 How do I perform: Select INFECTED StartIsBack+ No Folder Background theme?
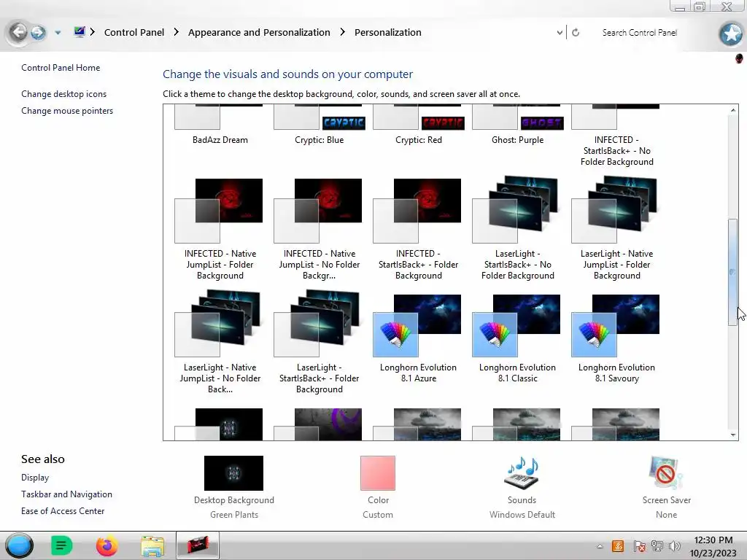tap(616, 136)
